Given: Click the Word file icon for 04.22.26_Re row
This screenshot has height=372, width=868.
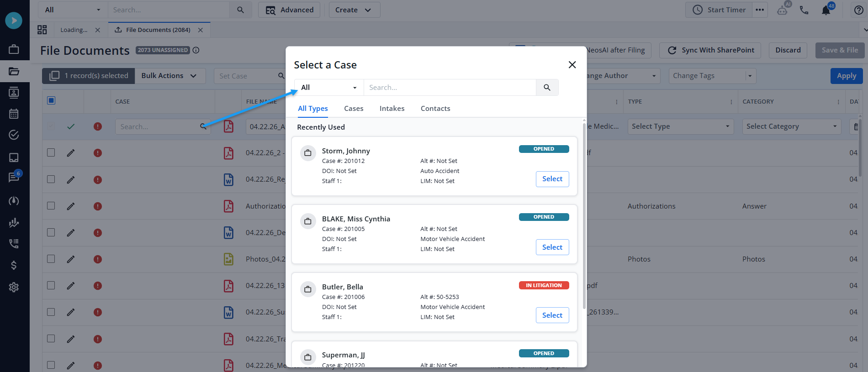Looking at the screenshot, I should tap(228, 179).
